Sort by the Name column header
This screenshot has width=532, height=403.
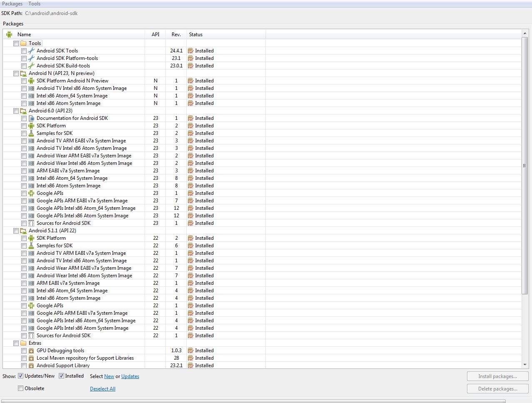pos(74,35)
